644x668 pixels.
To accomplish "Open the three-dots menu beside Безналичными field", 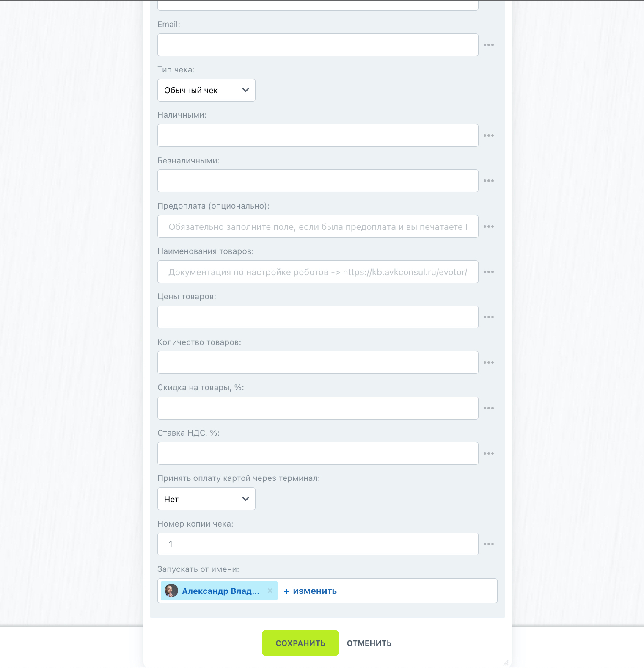I will 489,181.
